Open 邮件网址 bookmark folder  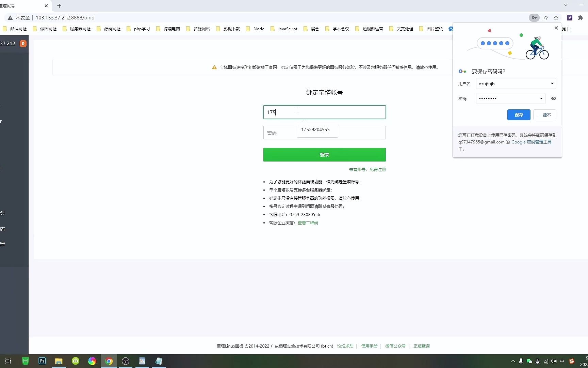coord(15,29)
